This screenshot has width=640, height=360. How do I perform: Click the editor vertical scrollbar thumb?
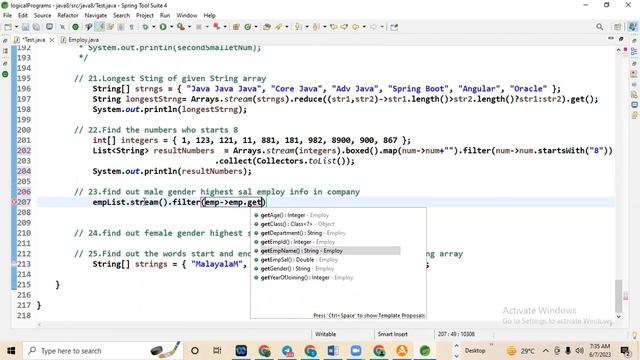[x=619, y=296]
